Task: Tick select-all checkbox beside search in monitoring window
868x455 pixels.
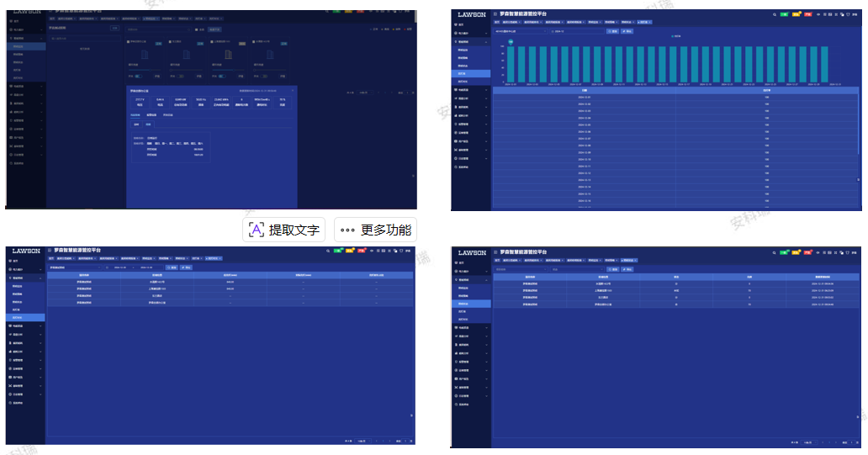Action: [196, 29]
